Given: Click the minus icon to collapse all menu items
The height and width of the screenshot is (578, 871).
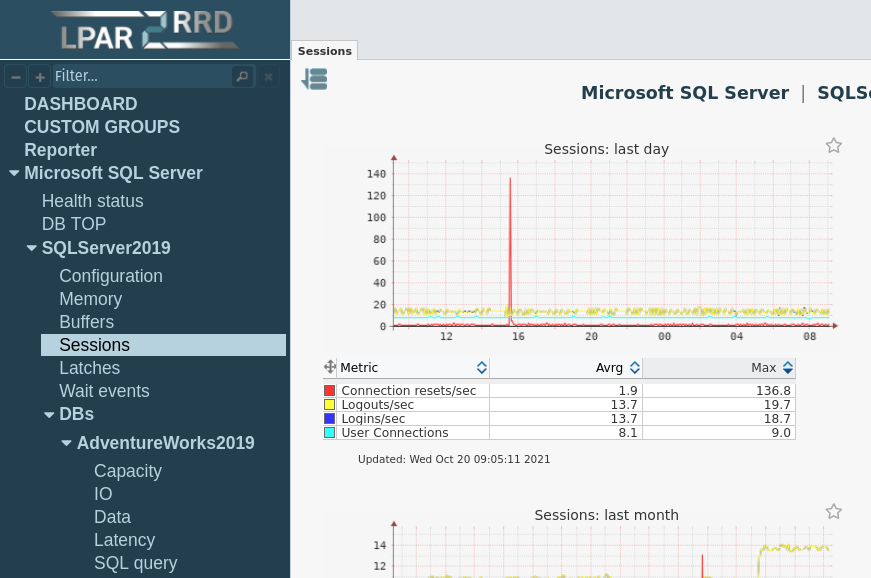Looking at the screenshot, I should [x=15, y=76].
